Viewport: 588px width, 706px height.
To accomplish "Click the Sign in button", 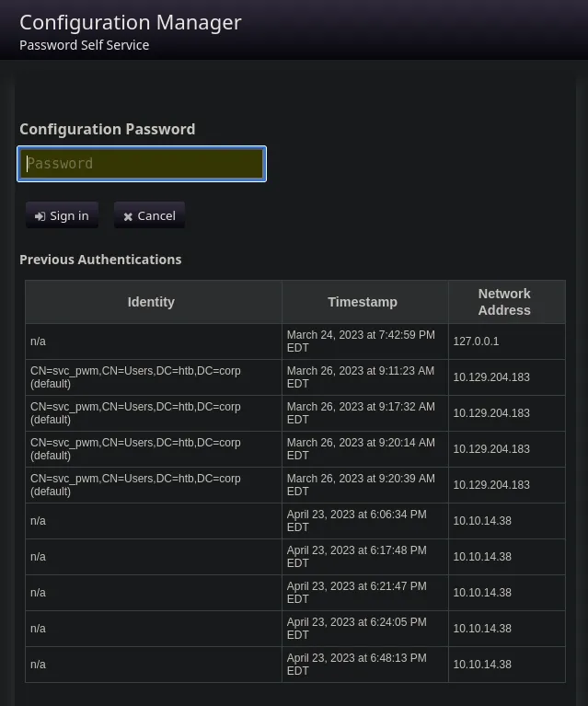I will tap(62, 215).
